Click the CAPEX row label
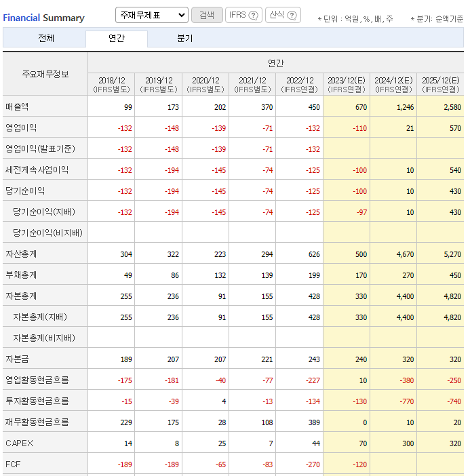Viewport: 472px width, 476px height. 19,443
